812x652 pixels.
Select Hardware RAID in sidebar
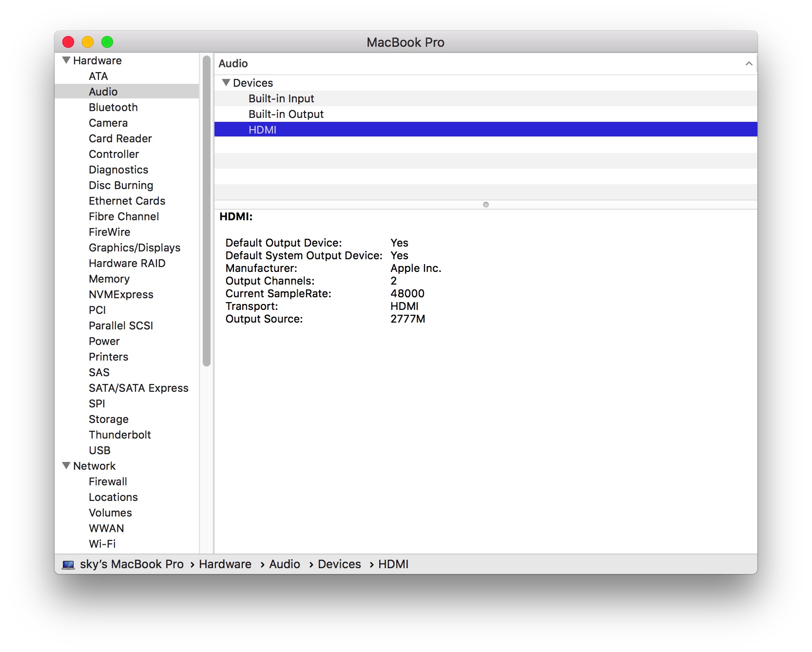point(127,263)
